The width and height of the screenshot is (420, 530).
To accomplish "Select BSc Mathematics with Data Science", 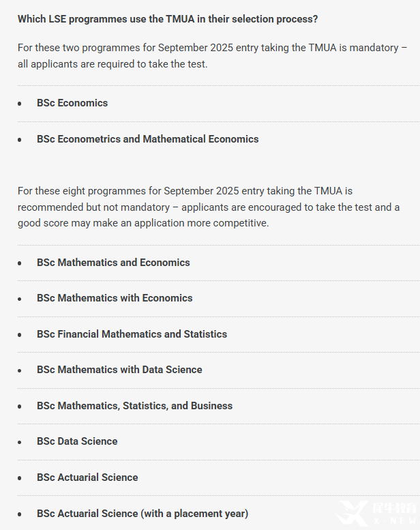I will coord(119,370).
